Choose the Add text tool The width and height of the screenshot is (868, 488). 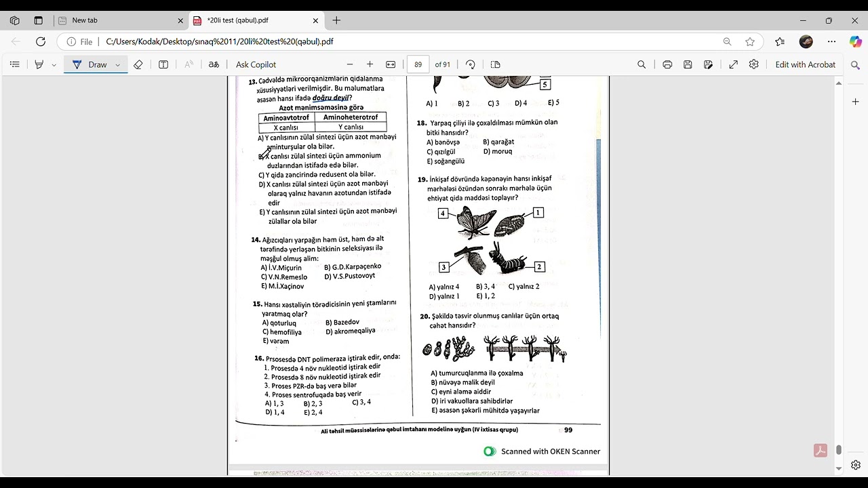pos(163,64)
